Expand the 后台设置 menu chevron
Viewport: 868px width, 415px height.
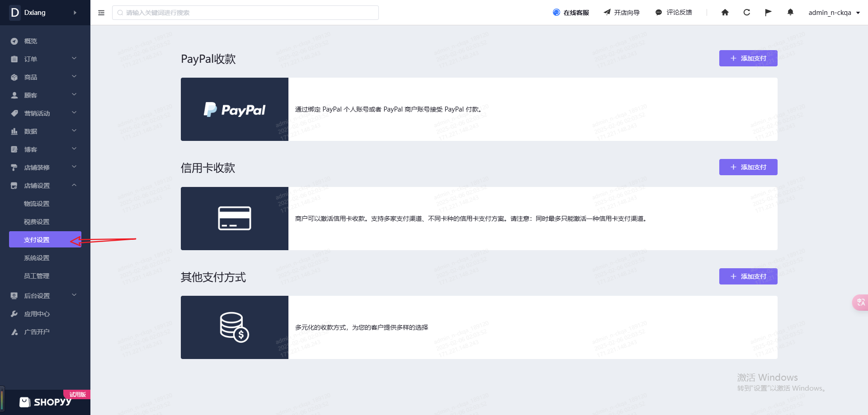coord(74,295)
